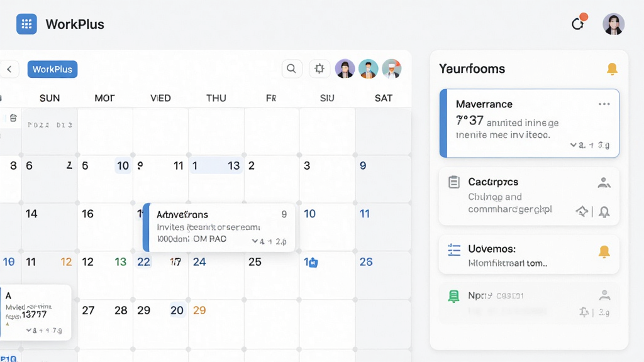Click the small calendar icon left of the SUN column
Viewport: 644px width, 362px height.
point(13,118)
